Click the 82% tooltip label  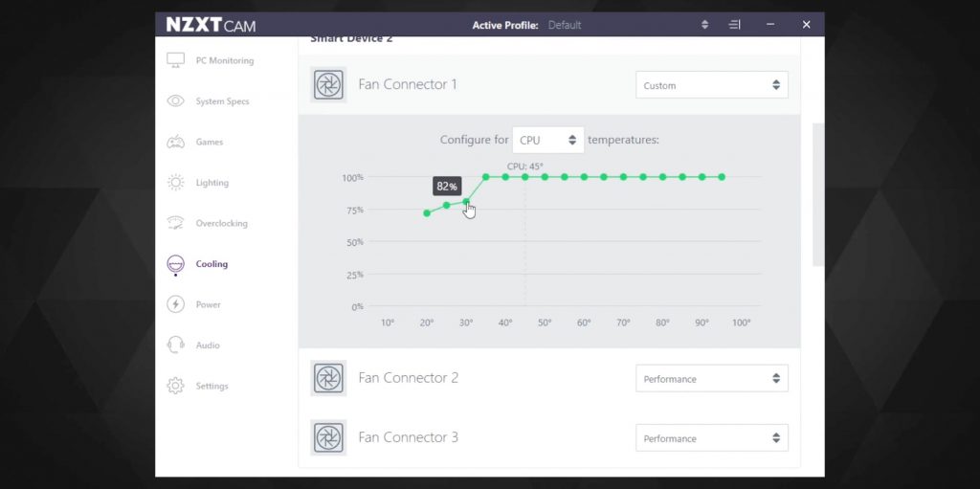point(447,187)
